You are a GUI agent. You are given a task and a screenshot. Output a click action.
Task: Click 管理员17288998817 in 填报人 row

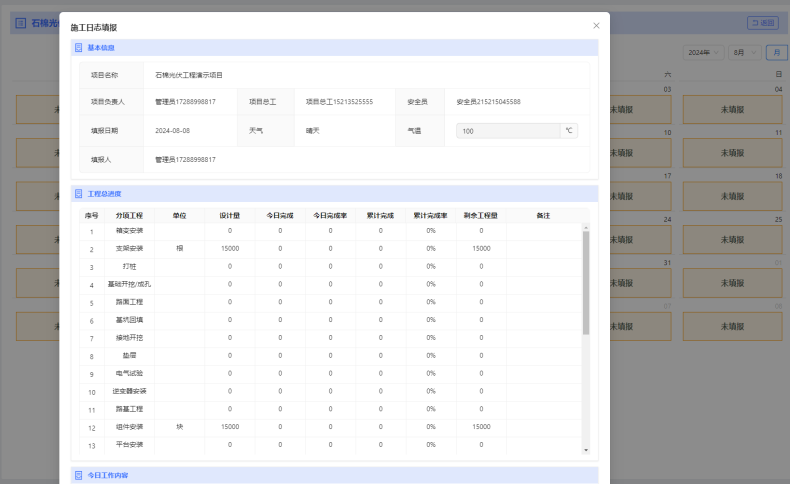pos(185,160)
